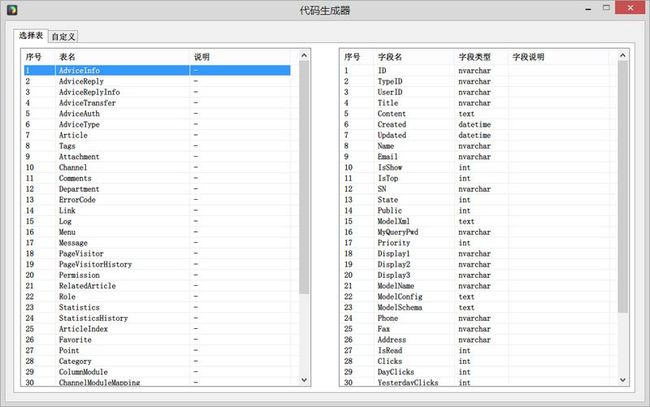Click the Address field row

point(476,340)
